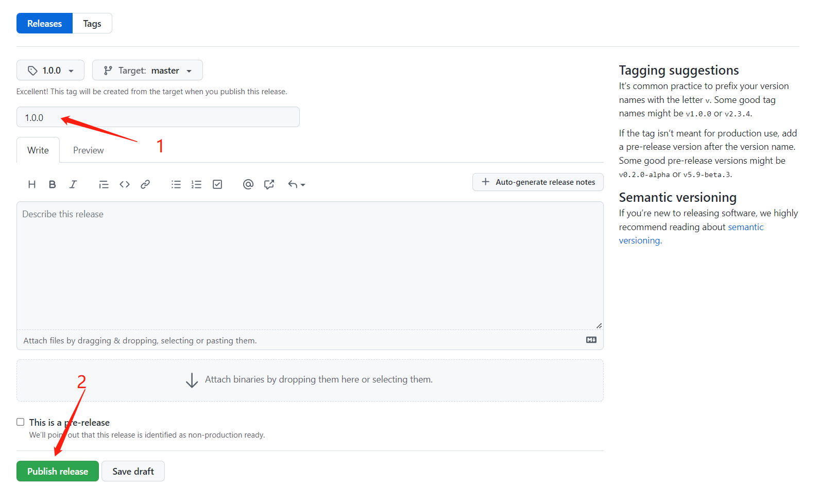
Task: Open the Target: master branch dropdown
Action: 147,70
